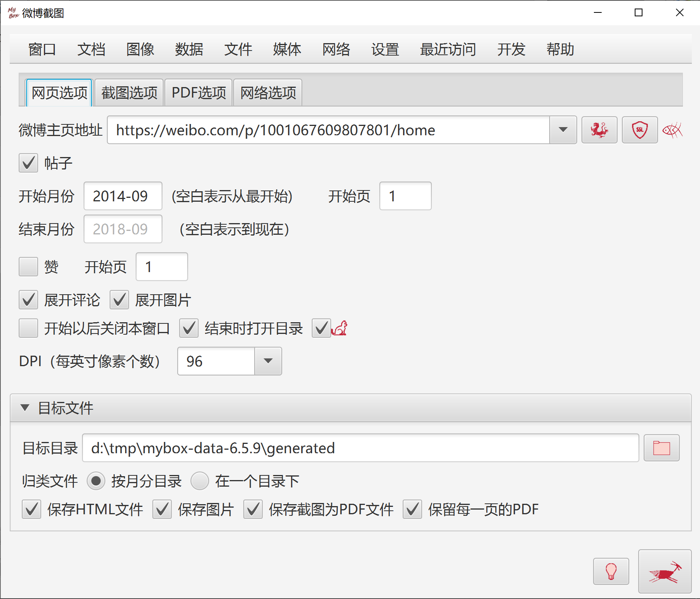Select the 按月分目录 radio button
The width and height of the screenshot is (700, 599).
(96, 481)
